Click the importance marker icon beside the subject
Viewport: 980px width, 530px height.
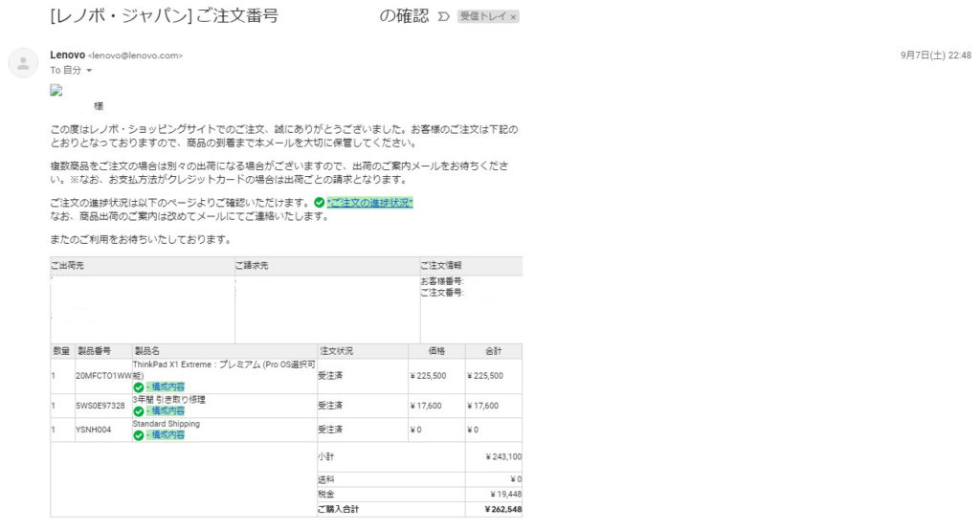click(x=444, y=16)
